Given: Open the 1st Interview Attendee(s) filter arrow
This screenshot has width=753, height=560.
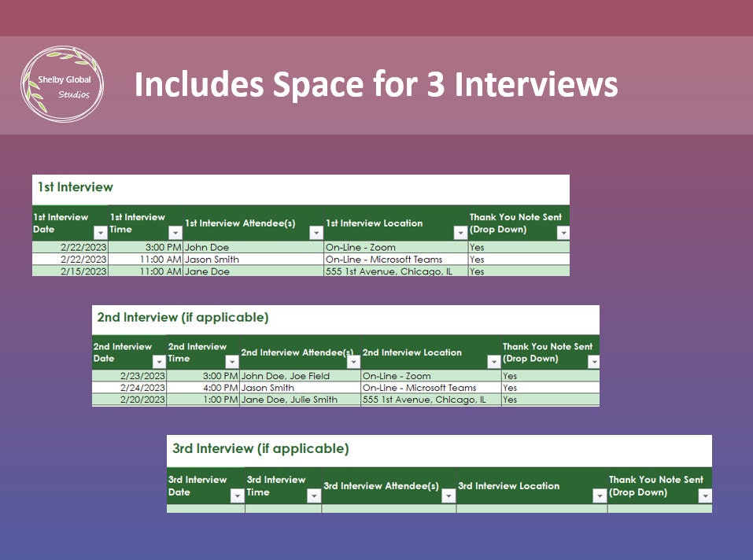Looking at the screenshot, I should [x=315, y=231].
